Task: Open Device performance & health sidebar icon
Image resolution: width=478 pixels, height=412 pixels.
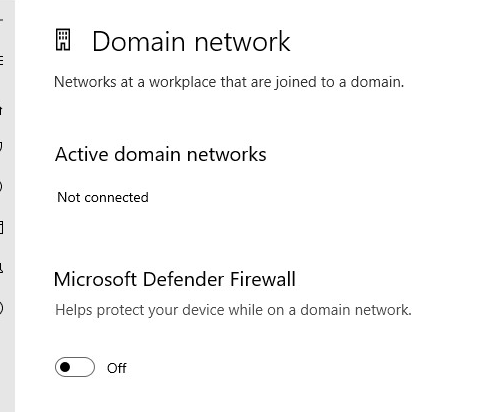Action: [x=1, y=308]
